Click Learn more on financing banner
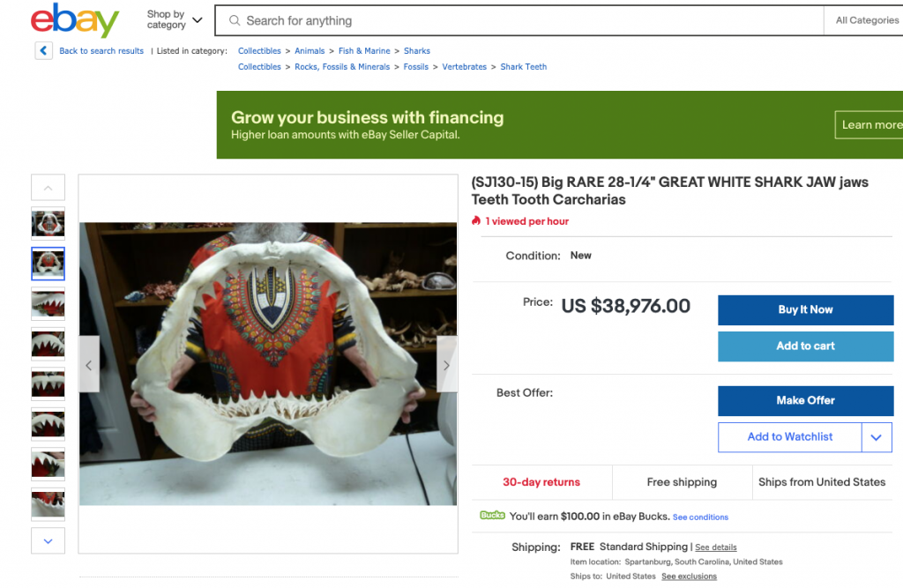The width and height of the screenshot is (903, 588). pyautogui.click(x=870, y=125)
